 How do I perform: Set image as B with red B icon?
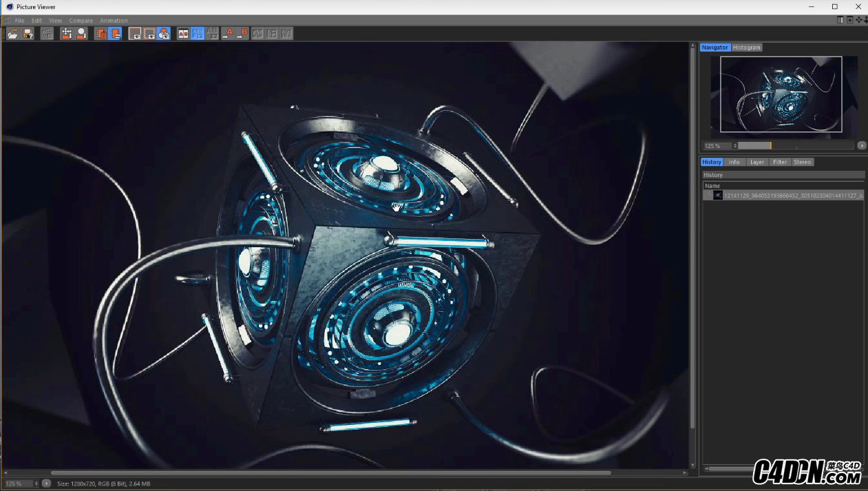tap(242, 33)
